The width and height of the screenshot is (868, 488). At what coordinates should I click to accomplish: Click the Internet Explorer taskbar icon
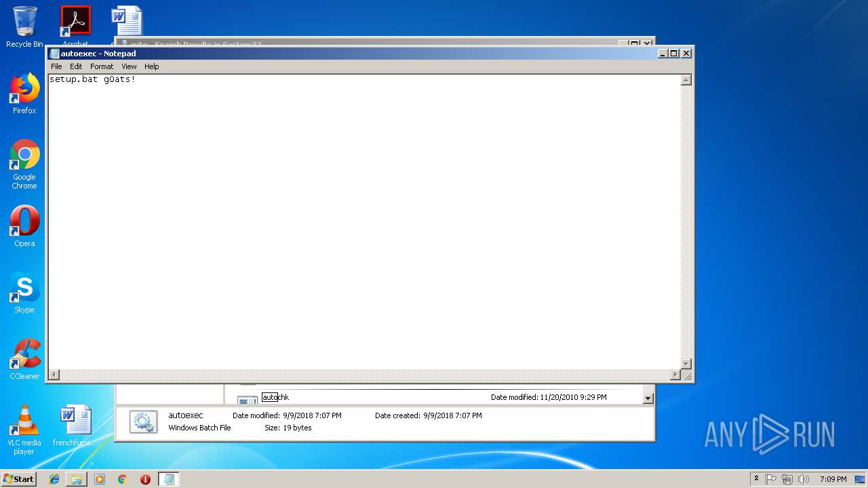pyautogui.click(x=54, y=479)
